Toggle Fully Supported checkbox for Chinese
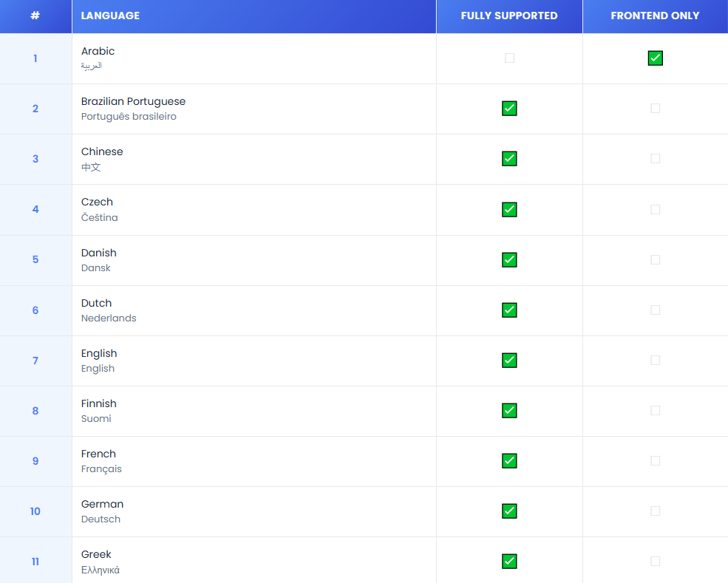This screenshot has height=583, width=728. tap(509, 159)
